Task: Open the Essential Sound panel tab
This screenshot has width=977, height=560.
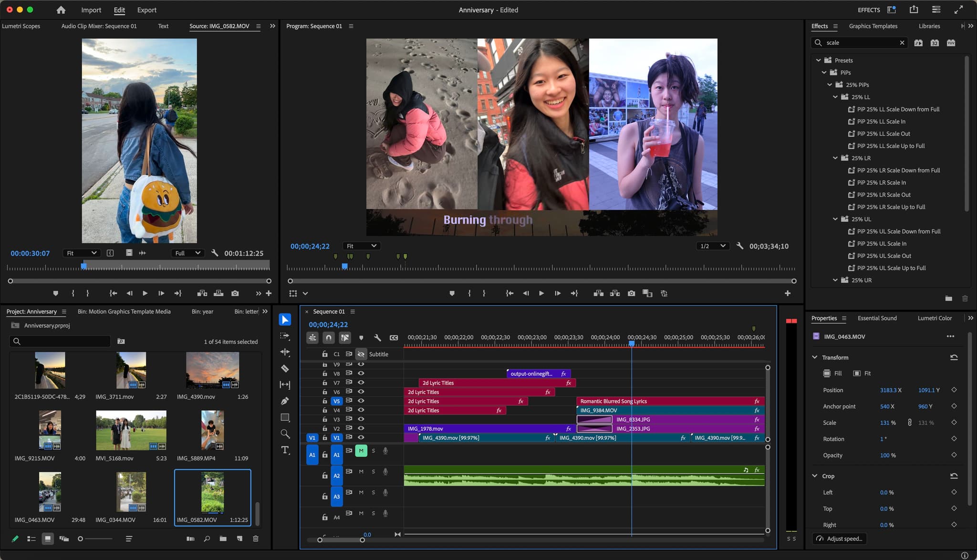Action: [x=877, y=318]
